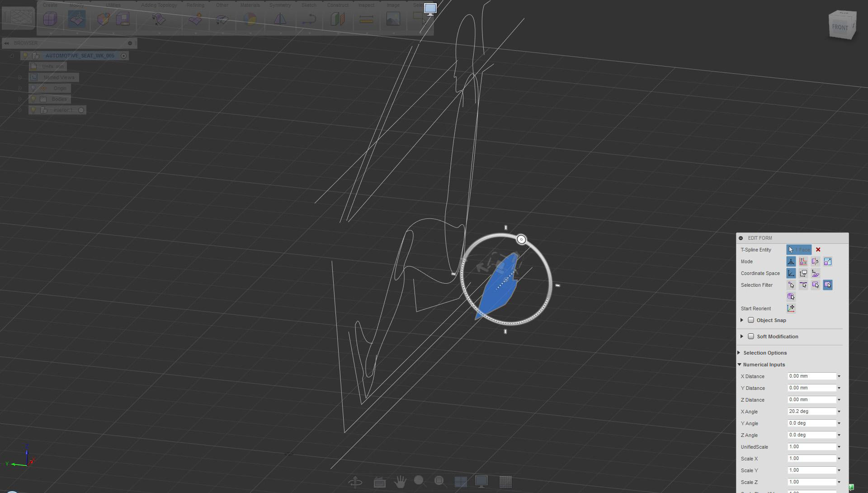Toggle visibility bulb of Bodies folder
The height and width of the screenshot is (493, 868).
(33, 99)
